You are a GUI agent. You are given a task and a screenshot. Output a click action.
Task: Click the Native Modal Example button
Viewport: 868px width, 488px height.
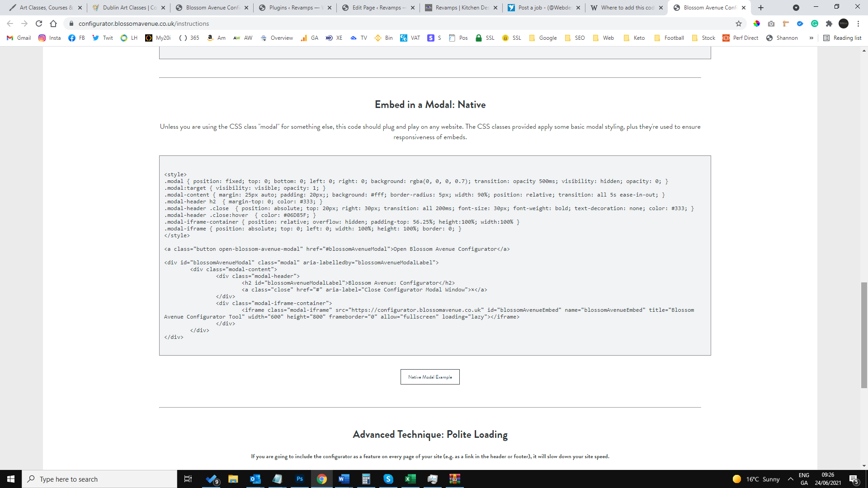[x=430, y=377]
